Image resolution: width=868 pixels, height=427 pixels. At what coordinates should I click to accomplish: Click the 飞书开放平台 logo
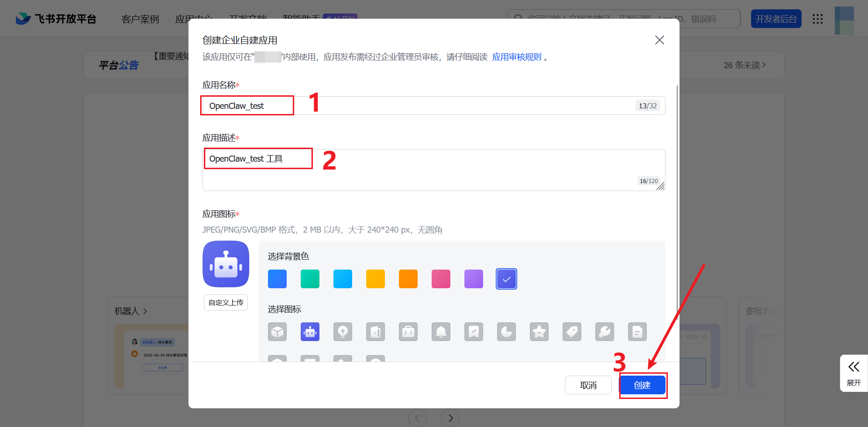tap(56, 19)
